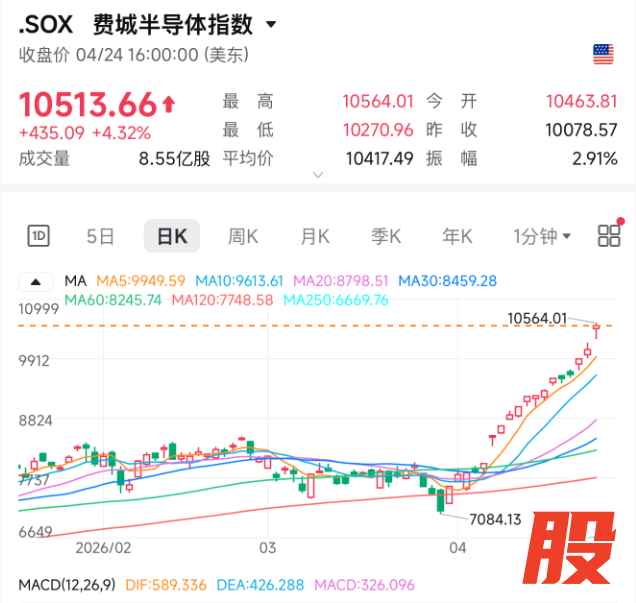Switch to the 季K chart tab

[x=386, y=236]
